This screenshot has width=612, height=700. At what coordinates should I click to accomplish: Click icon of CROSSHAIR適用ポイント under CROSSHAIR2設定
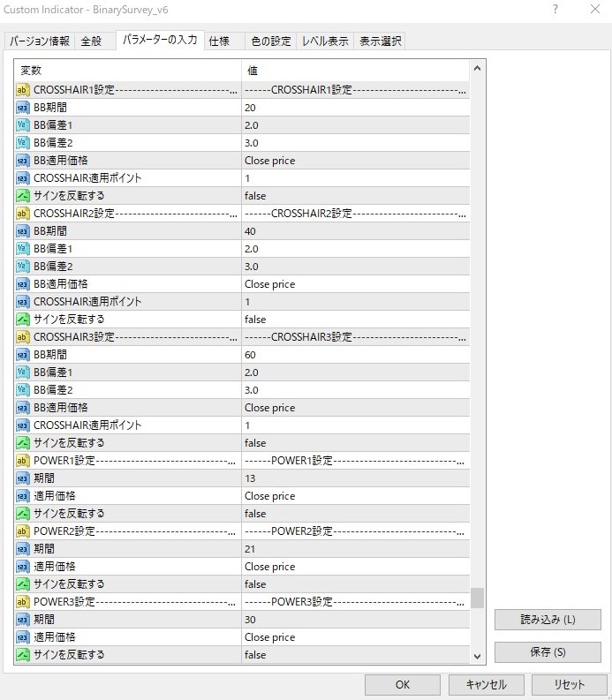22,302
